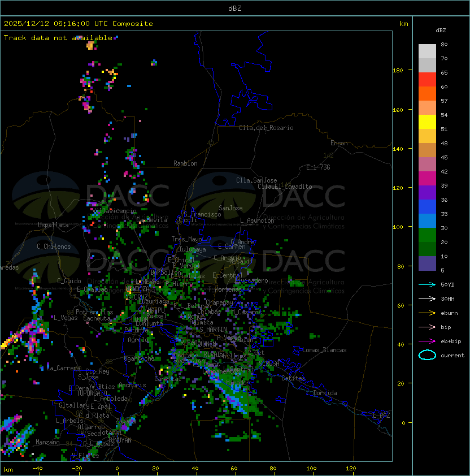Click the cyan ellipse 'current' symbol

[x=427, y=355]
